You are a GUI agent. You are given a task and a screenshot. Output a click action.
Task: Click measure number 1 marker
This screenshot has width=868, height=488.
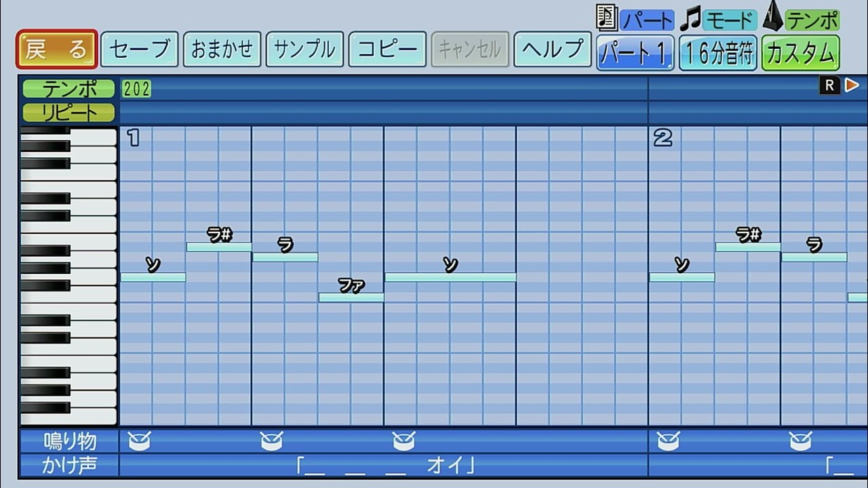(x=134, y=138)
